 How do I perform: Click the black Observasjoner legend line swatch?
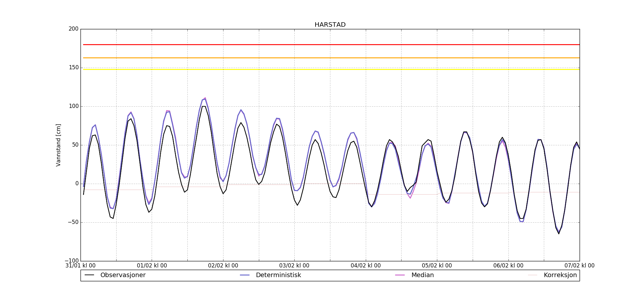pyautogui.click(x=89, y=275)
